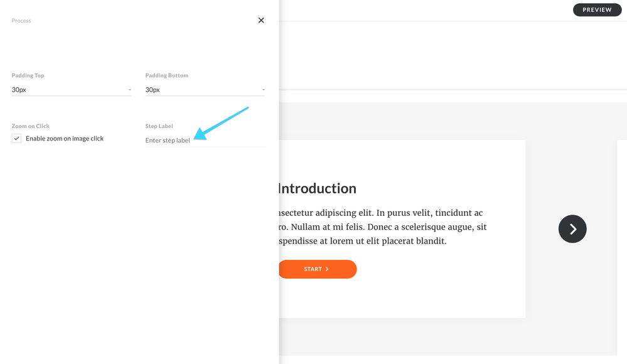The width and height of the screenshot is (627, 364).
Task: Click the Enter step label input field
Action: 205,141
